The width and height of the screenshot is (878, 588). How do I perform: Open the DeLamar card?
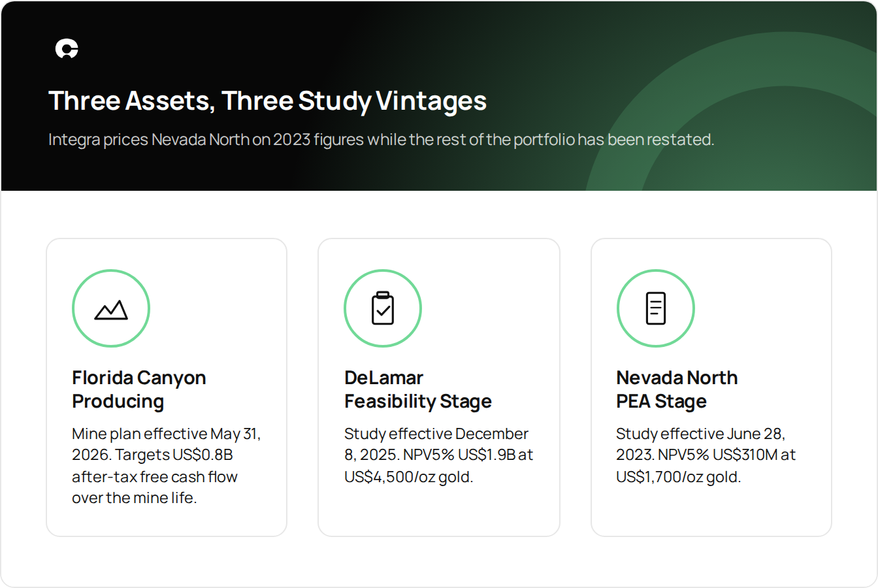pos(439,387)
